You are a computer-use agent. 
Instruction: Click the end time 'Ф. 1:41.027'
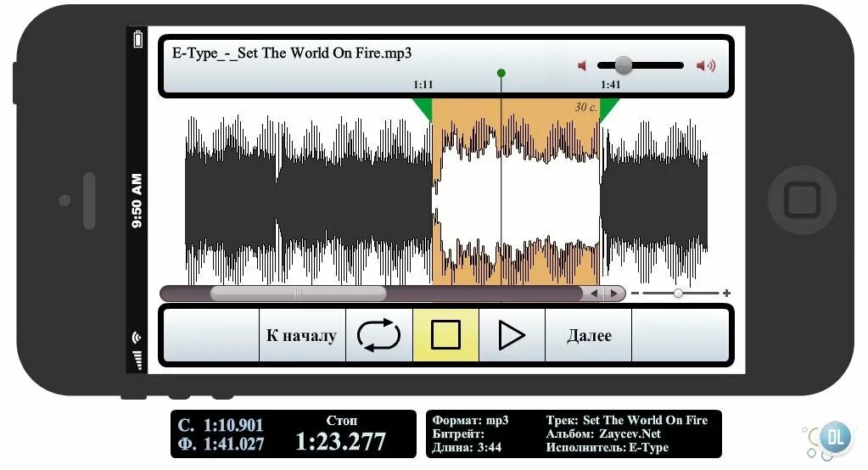[221, 444]
